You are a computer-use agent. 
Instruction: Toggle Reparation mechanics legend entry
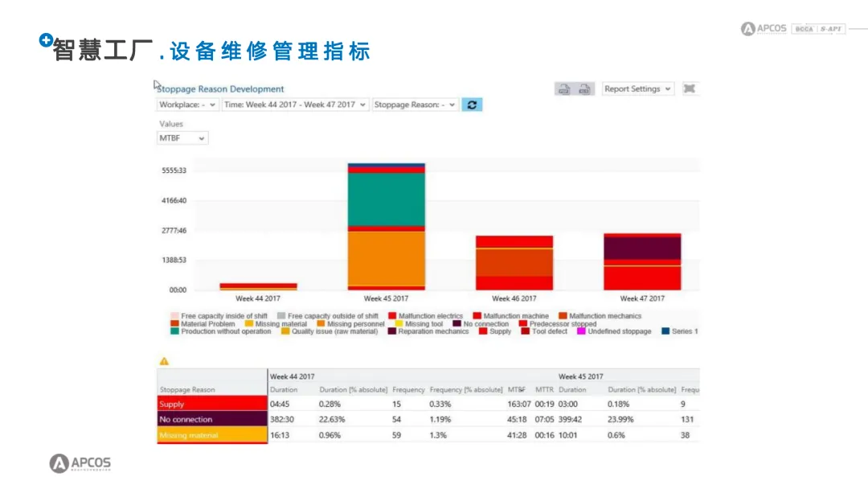pos(428,331)
